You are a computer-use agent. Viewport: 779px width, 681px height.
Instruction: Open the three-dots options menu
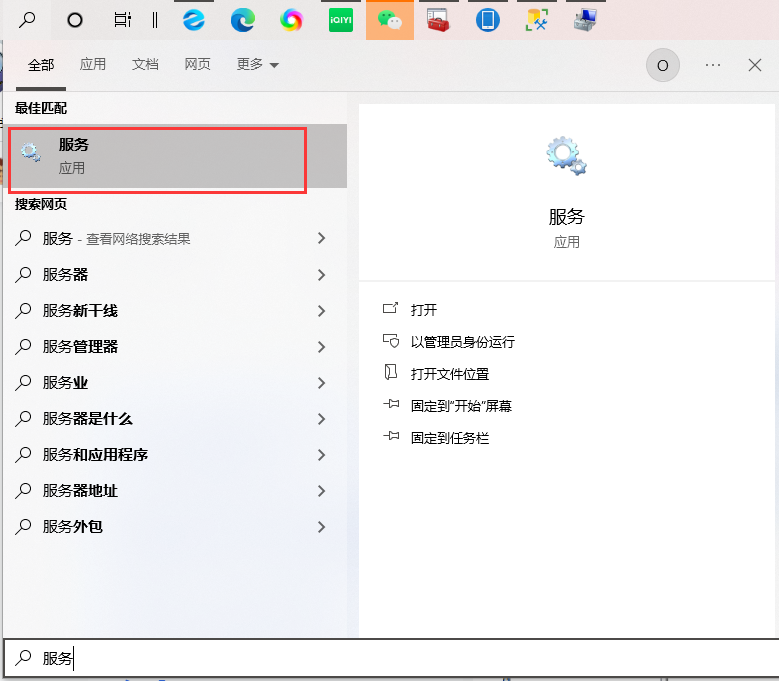[x=713, y=65]
